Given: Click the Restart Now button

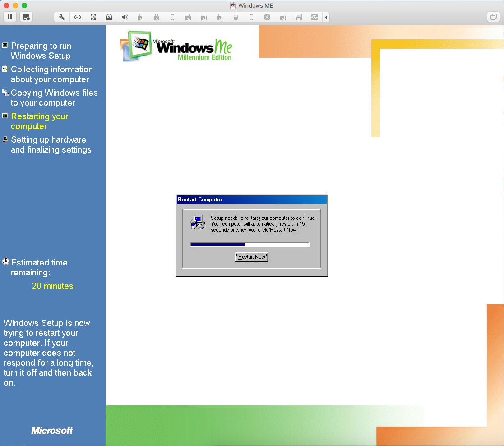Looking at the screenshot, I should pyautogui.click(x=251, y=257).
